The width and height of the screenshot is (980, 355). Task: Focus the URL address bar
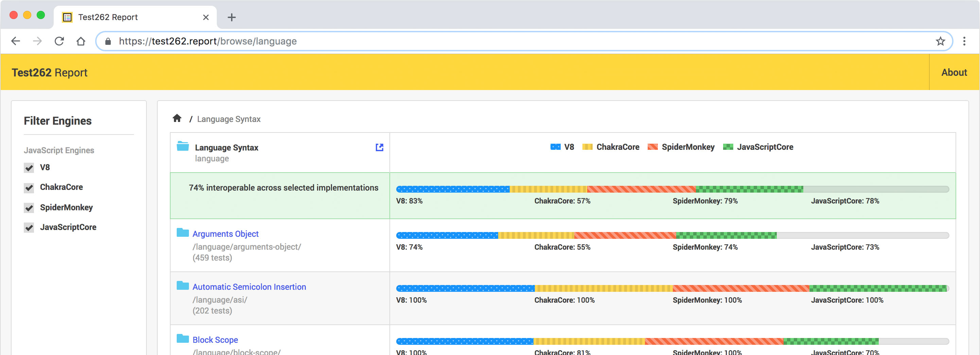tap(524, 41)
